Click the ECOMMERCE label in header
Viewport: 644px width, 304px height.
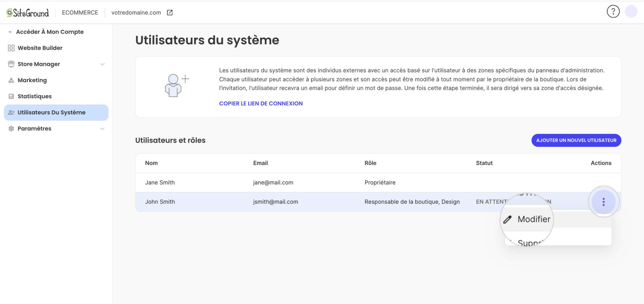(x=80, y=13)
